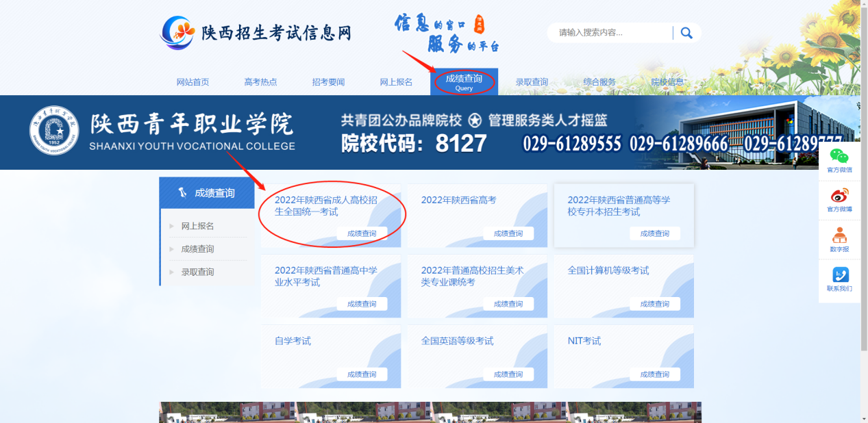
Task: Open 2022年陕西省普通高中学业水平考试 title
Action: pos(326,277)
